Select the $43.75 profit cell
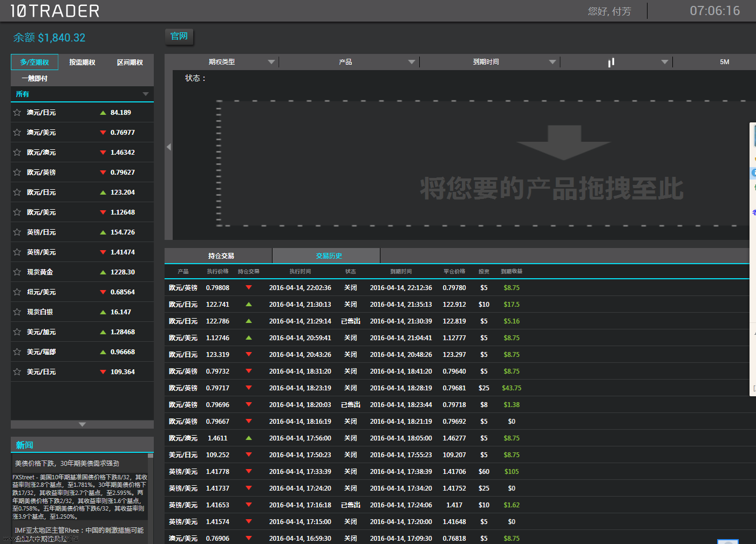Image resolution: width=756 pixels, height=544 pixels. click(512, 388)
